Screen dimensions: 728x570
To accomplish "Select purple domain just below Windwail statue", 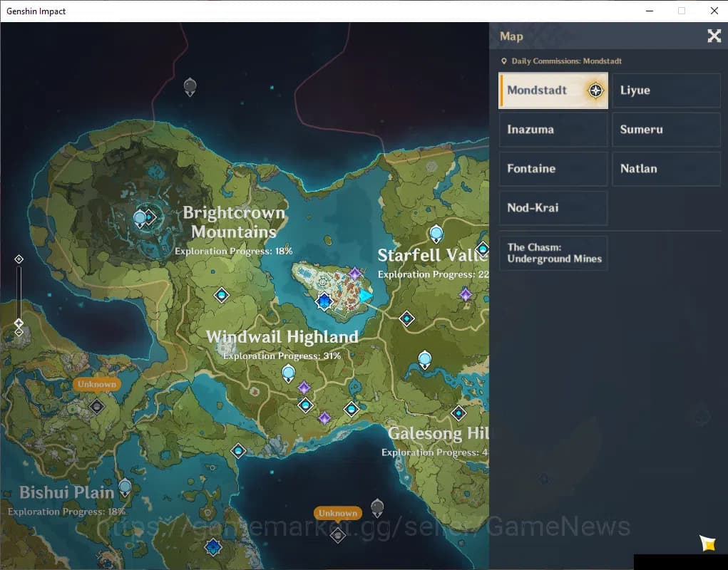I will point(304,388).
